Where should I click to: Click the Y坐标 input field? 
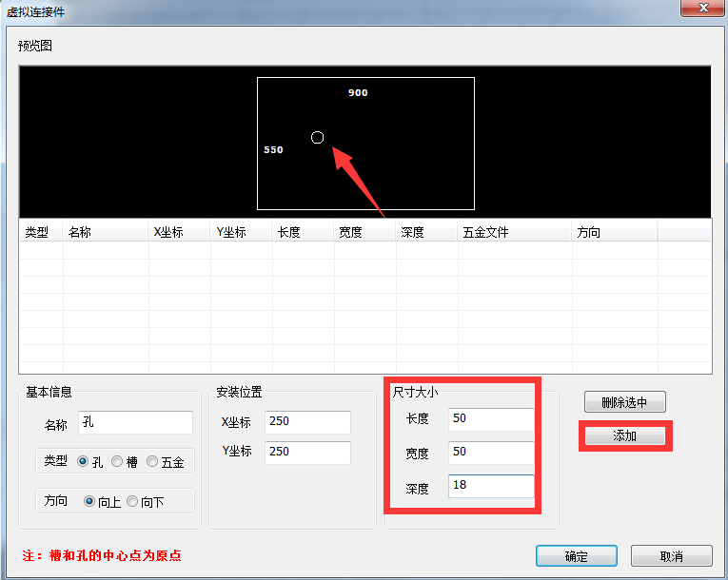(x=307, y=452)
